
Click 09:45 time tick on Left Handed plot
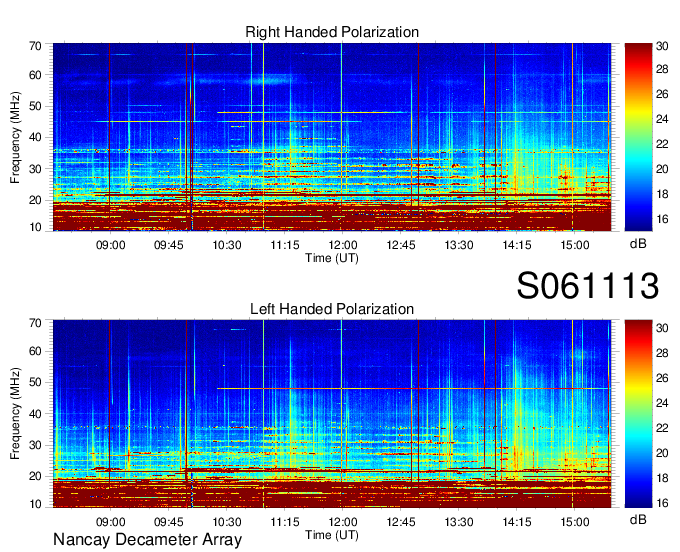pos(169,522)
